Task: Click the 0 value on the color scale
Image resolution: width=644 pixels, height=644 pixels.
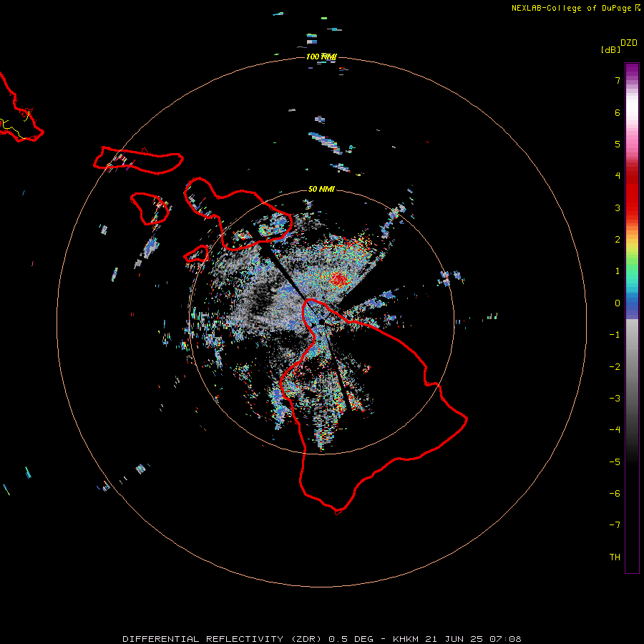Action: point(618,303)
